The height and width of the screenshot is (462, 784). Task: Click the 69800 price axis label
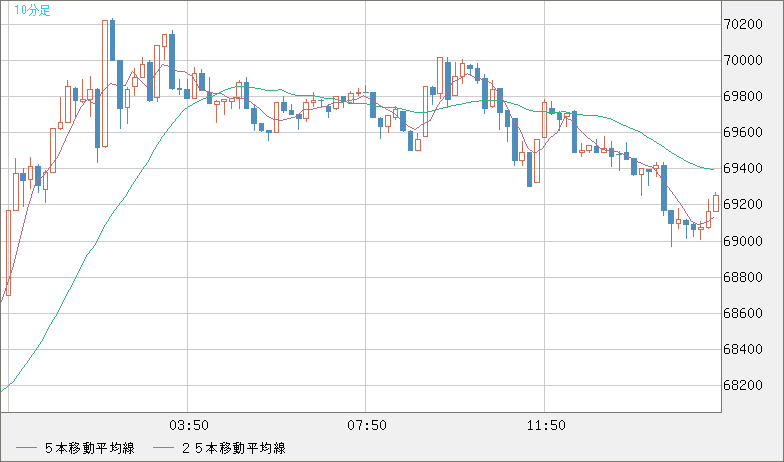tap(743, 96)
